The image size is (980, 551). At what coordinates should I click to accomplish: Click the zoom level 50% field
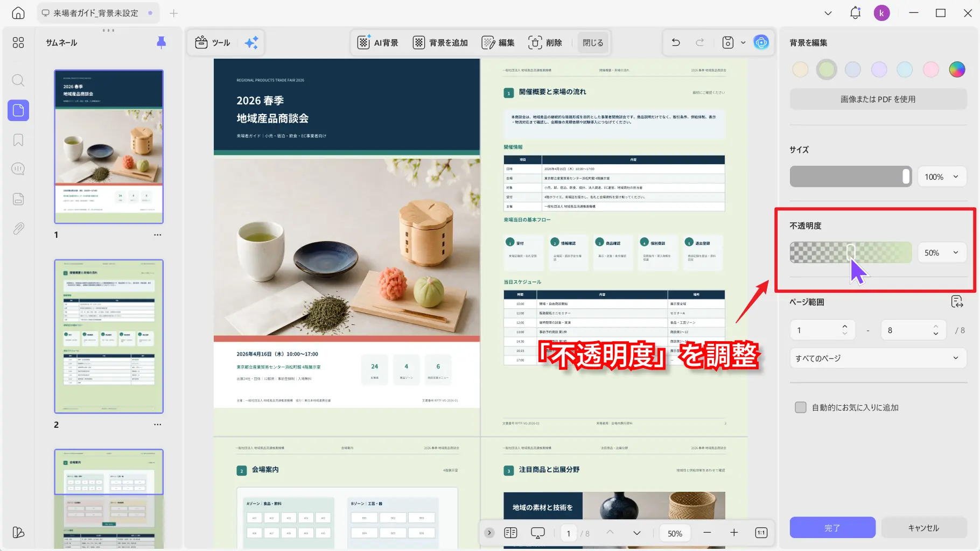675,533
